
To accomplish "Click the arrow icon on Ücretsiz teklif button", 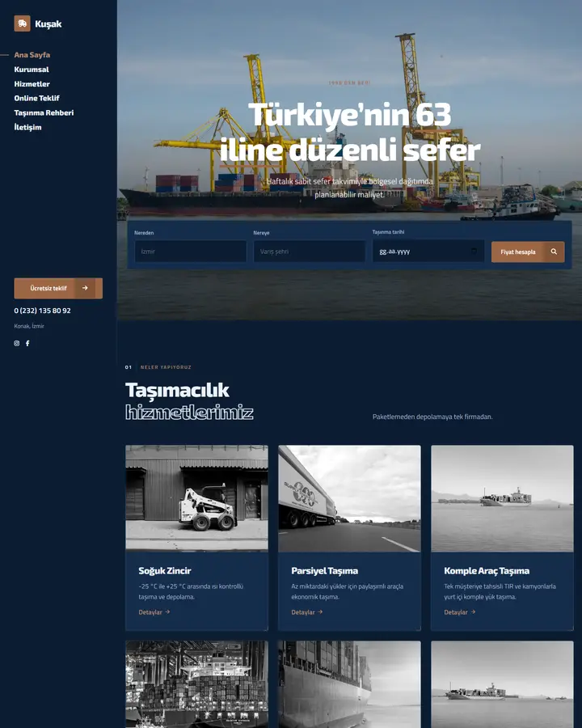I will [x=85, y=288].
